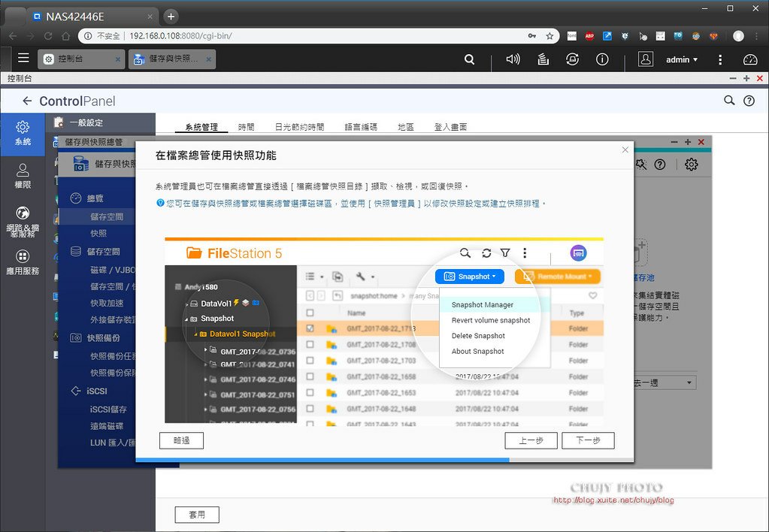The width and height of the screenshot is (769, 532).
Task: Click the 上一步 previous button
Action: (x=531, y=440)
